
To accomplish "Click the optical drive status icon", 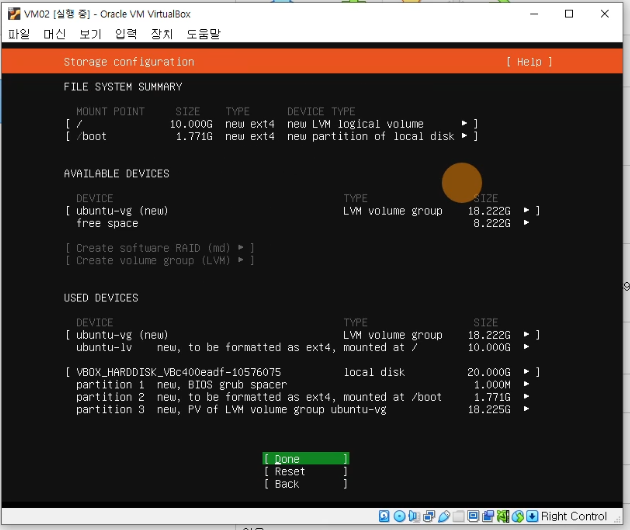I will [399, 516].
